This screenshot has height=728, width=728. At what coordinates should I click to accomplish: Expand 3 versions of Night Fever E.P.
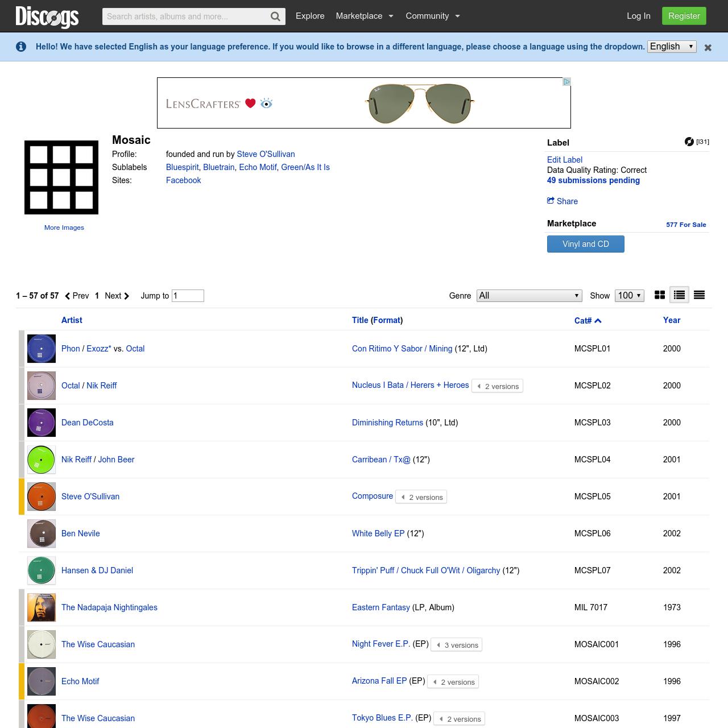coord(457,645)
